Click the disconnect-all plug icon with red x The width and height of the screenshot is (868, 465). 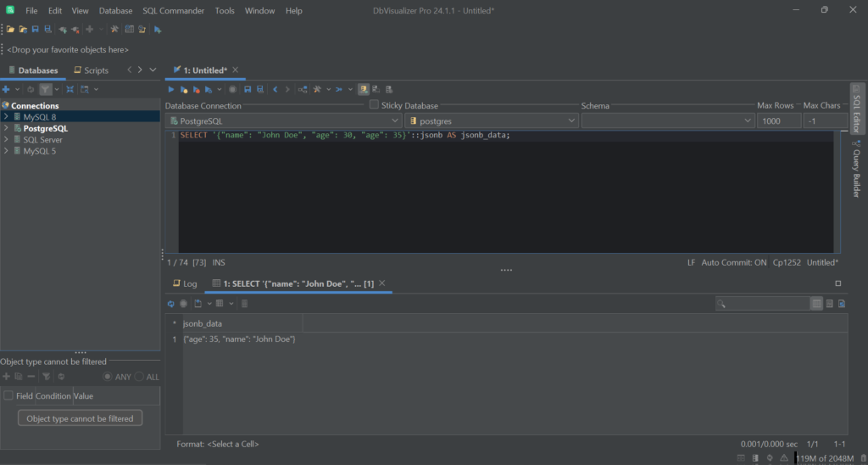point(75,30)
